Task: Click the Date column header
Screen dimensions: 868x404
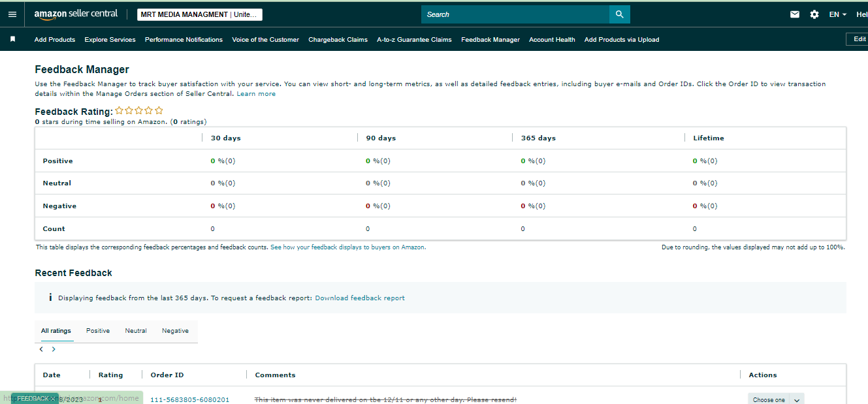Action: (52, 375)
